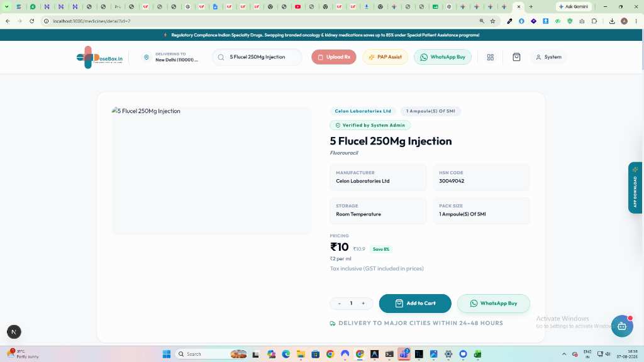Decrease quantity with the minus stepper

point(339,304)
